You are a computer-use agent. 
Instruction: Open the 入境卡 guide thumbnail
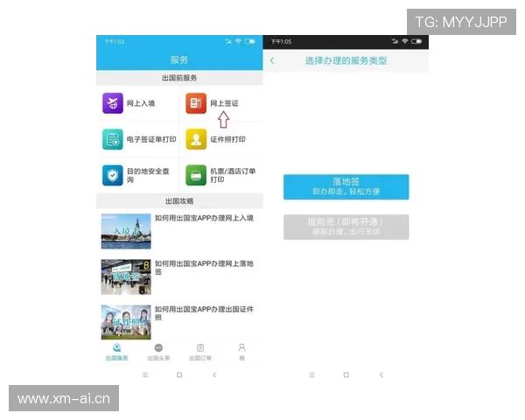click(x=126, y=231)
